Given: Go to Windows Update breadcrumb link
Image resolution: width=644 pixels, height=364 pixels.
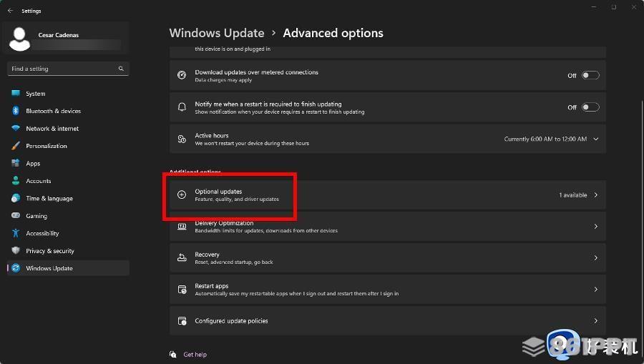Looking at the screenshot, I should click(x=217, y=33).
